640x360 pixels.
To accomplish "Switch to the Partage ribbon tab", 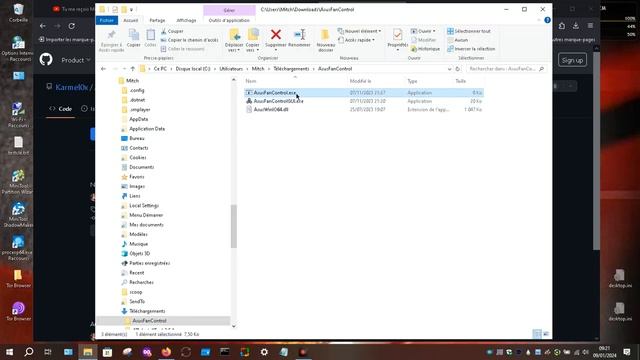I will [x=157, y=20].
